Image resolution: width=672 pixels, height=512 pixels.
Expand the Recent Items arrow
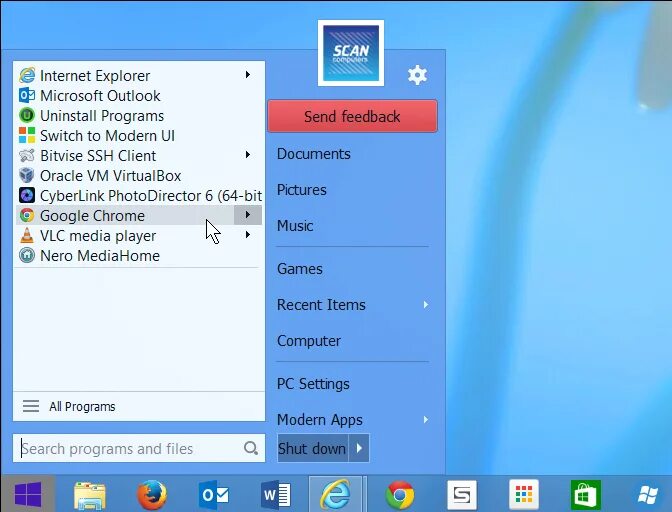[426, 305]
